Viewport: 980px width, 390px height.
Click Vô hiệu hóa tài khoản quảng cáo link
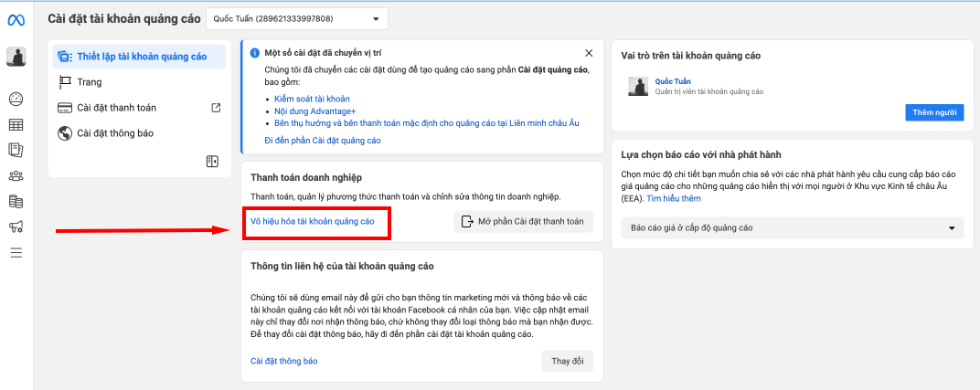pos(313,222)
